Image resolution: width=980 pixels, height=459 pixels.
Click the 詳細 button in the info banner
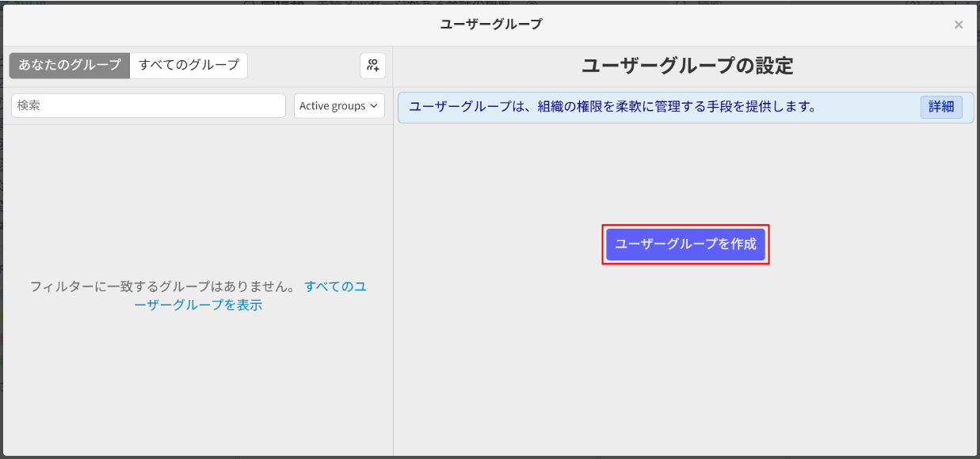(x=940, y=107)
